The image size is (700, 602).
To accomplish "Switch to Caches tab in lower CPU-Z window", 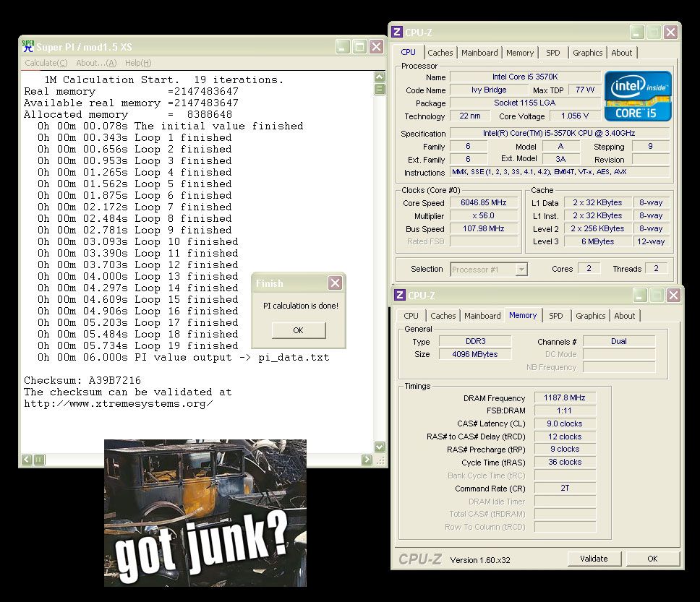I will coord(443,316).
